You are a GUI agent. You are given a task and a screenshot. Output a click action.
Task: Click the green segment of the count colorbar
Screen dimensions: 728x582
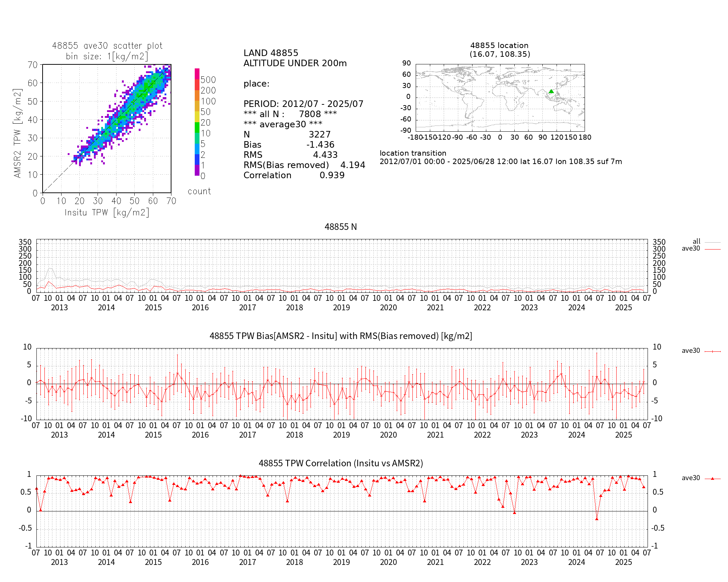[197, 127]
